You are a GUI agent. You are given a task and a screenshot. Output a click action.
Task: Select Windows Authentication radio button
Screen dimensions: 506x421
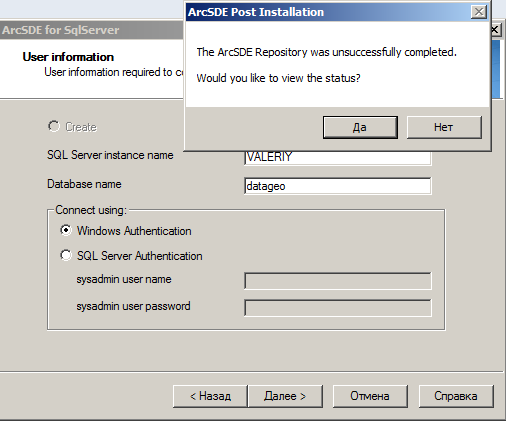tap(66, 230)
